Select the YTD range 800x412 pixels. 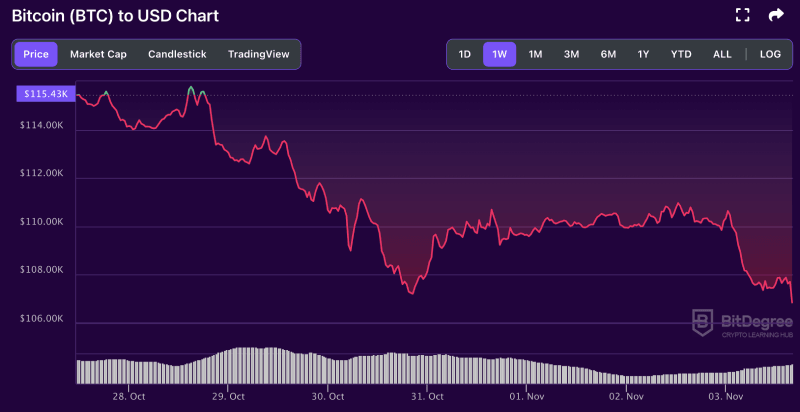tap(681, 54)
